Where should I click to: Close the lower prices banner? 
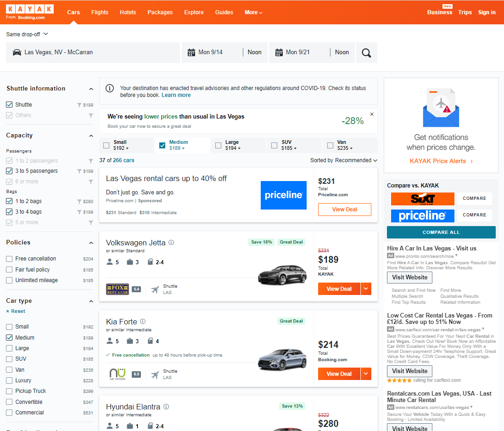pyautogui.click(x=372, y=114)
